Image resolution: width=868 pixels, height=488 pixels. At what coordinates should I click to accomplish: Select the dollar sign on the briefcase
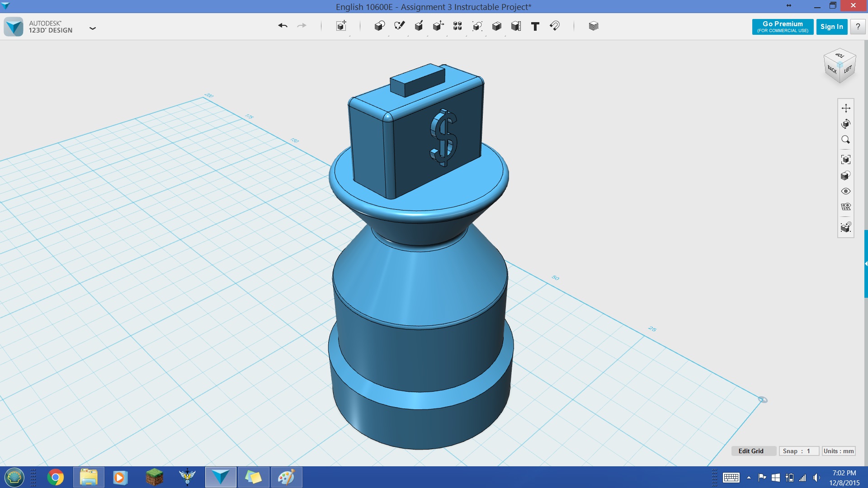click(444, 137)
